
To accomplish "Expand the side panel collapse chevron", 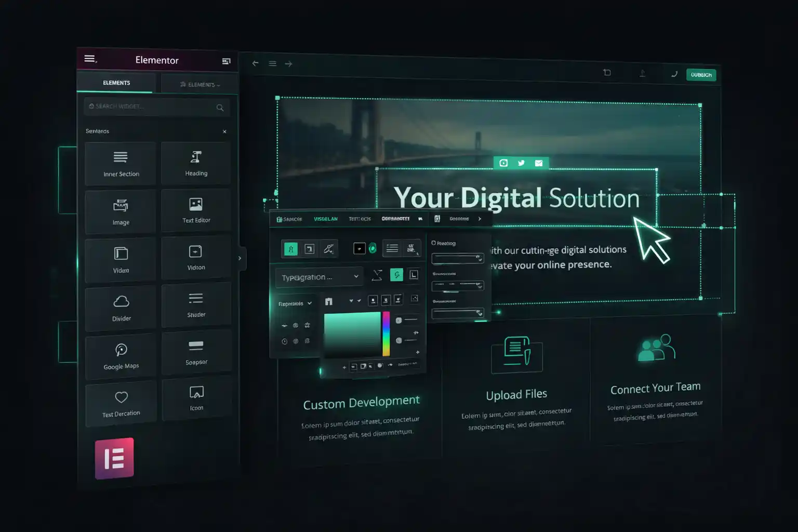I will 240,258.
